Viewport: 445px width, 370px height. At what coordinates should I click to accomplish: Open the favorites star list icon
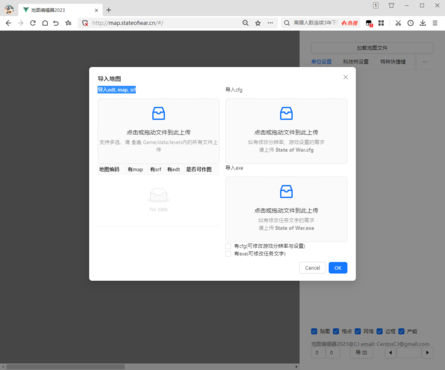tap(68, 23)
